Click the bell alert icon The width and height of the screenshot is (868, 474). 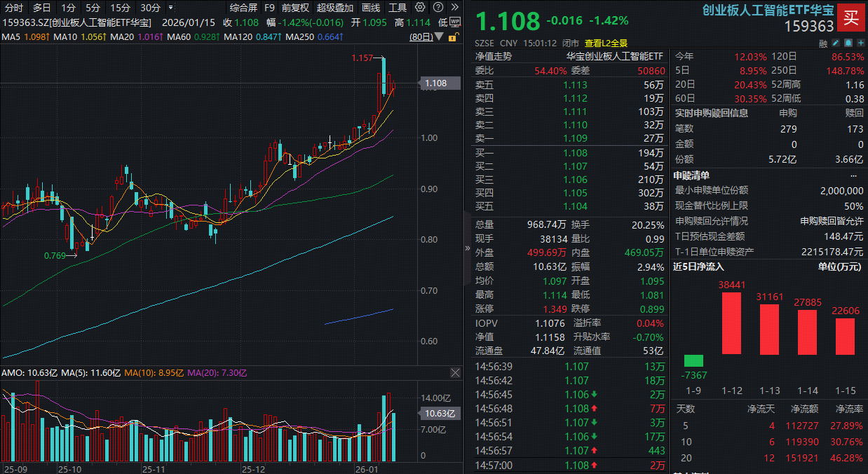[x=847, y=43]
